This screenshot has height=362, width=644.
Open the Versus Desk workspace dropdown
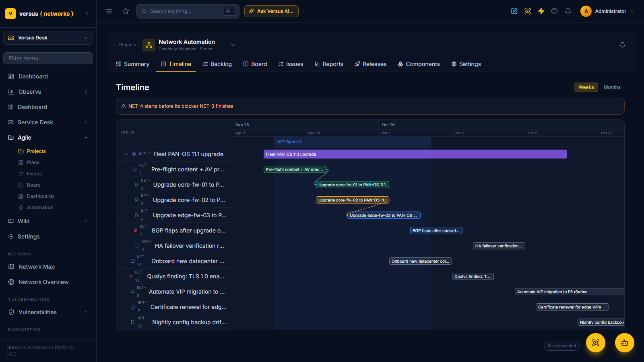tap(48, 38)
